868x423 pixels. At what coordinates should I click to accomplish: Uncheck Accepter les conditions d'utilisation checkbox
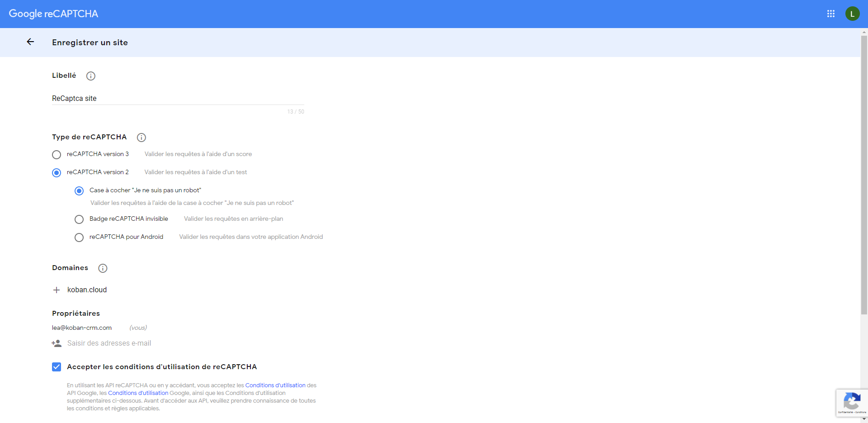(57, 367)
